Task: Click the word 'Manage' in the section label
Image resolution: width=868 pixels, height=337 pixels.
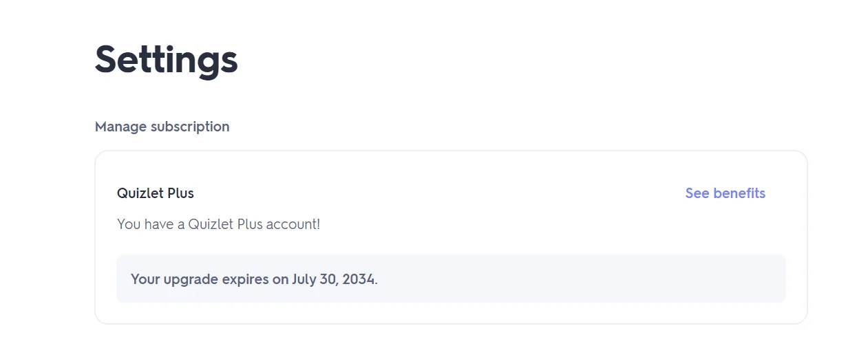Action: point(120,127)
